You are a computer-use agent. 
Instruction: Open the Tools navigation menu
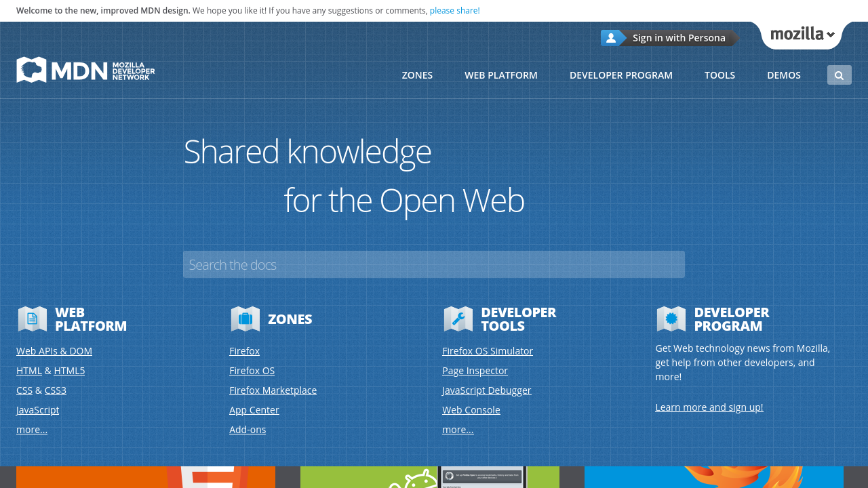click(x=719, y=75)
